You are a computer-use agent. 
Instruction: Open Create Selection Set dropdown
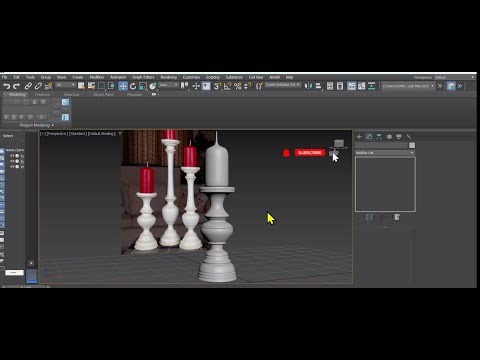283,85
